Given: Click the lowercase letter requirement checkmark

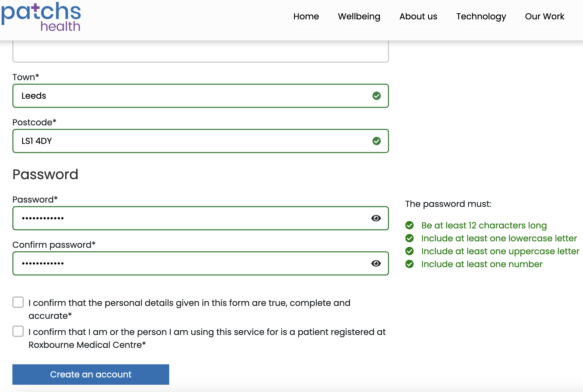Looking at the screenshot, I should point(409,238).
